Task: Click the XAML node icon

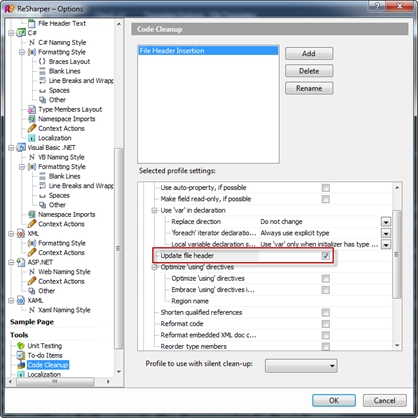Action: [21, 300]
